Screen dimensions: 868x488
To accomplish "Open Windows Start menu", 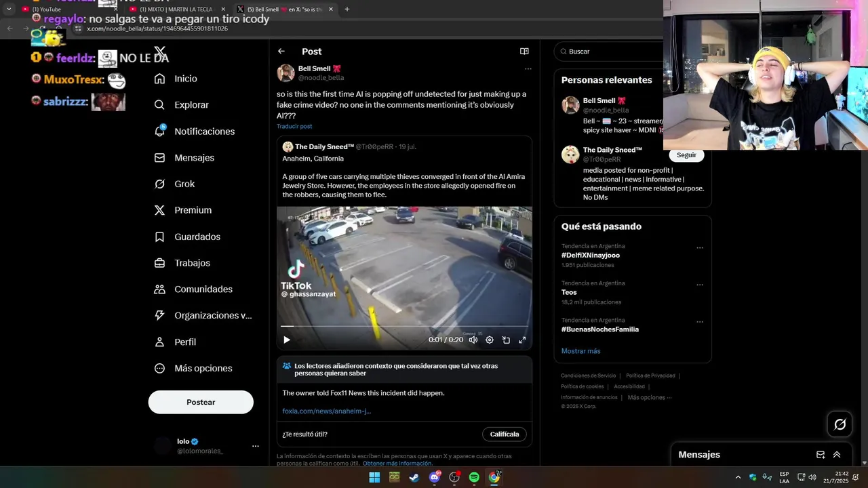I will [x=374, y=477].
